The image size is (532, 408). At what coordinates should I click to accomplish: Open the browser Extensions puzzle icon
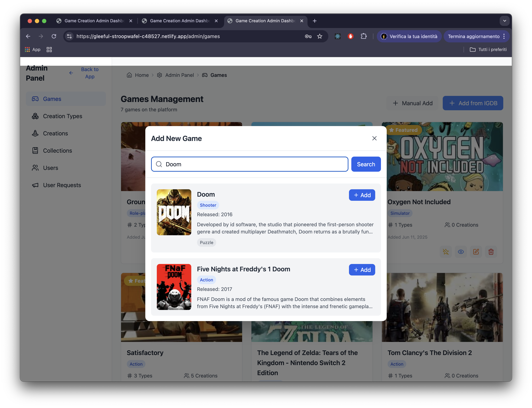coord(363,36)
